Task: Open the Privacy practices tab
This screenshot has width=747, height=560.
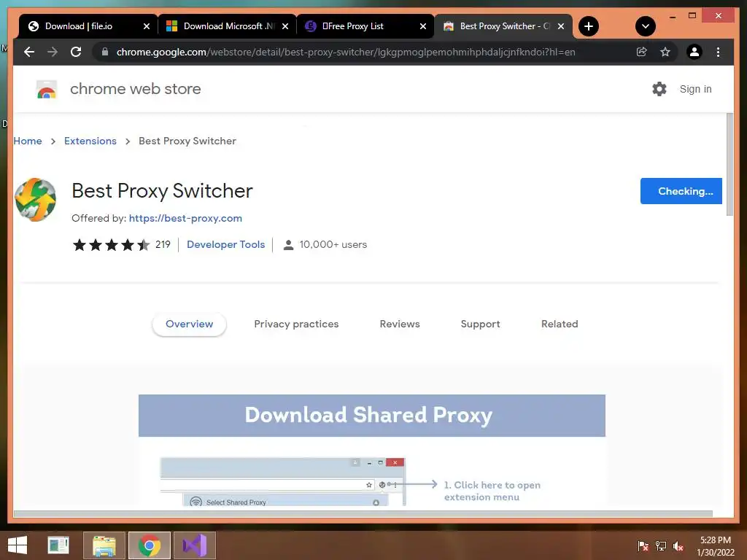Action: [296, 324]
